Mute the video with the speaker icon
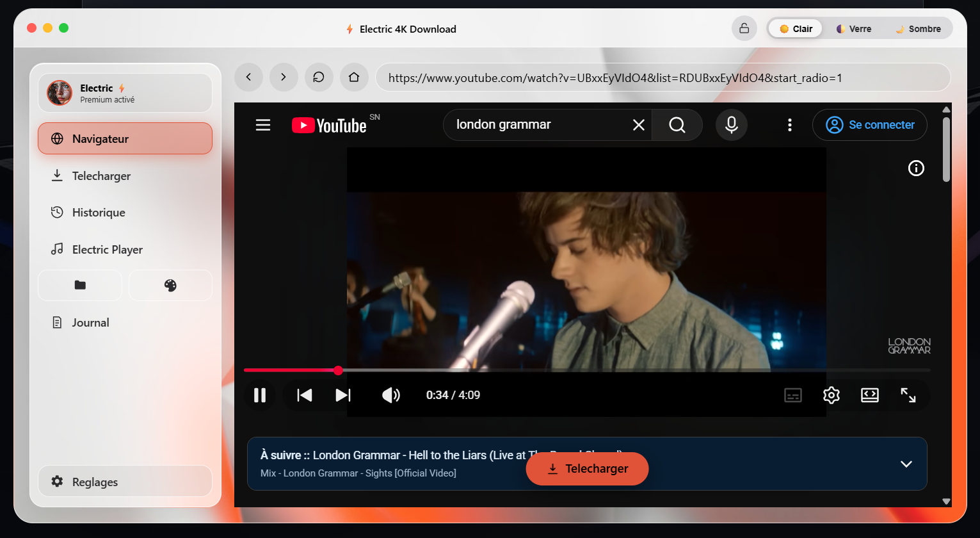The height and width of the screenshot is (538, 980). tap(391, 395)
